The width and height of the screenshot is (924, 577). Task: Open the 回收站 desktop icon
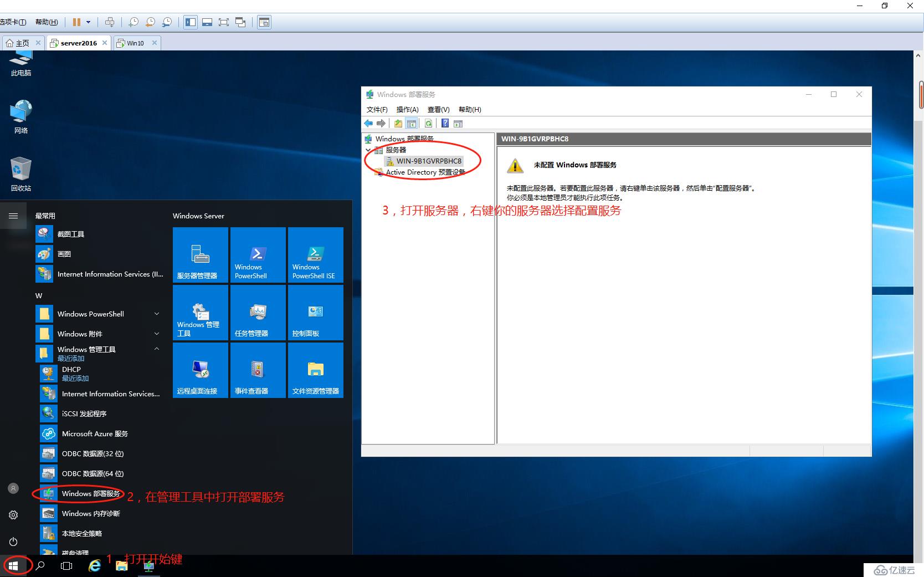click(x=21, y=174)
